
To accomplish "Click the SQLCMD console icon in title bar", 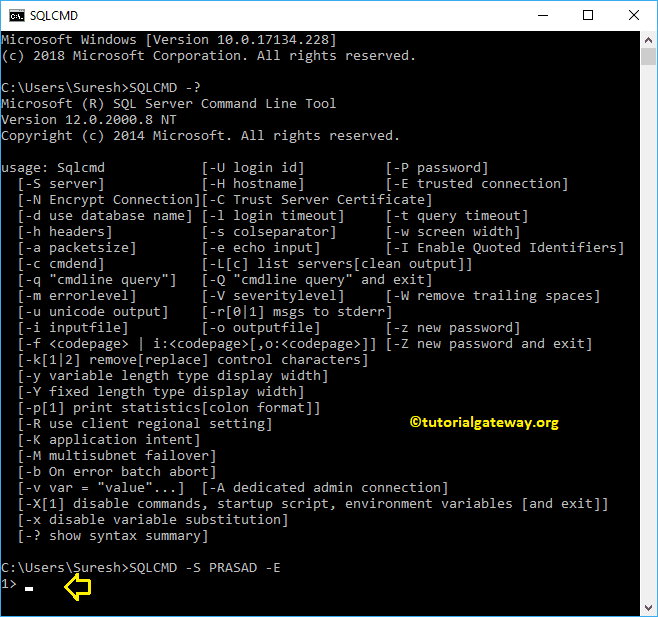I will coord(17,16).
